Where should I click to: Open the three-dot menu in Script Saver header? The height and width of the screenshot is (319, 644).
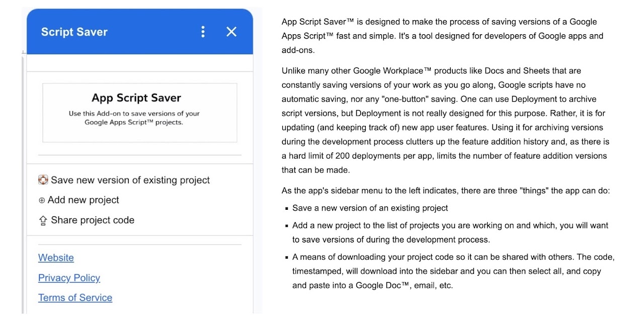203,32
